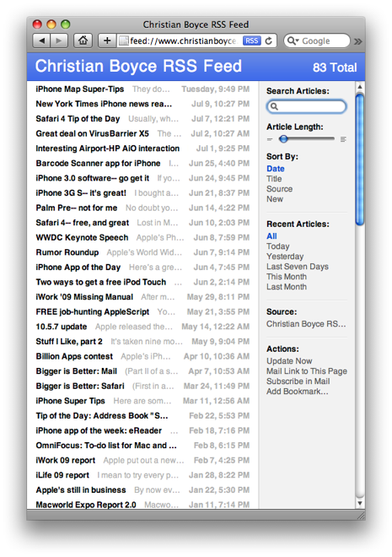The height and width of the screenshot is (557, 392).
Task: Click the scrollbar up arrow
Action: tap(360, 86)
